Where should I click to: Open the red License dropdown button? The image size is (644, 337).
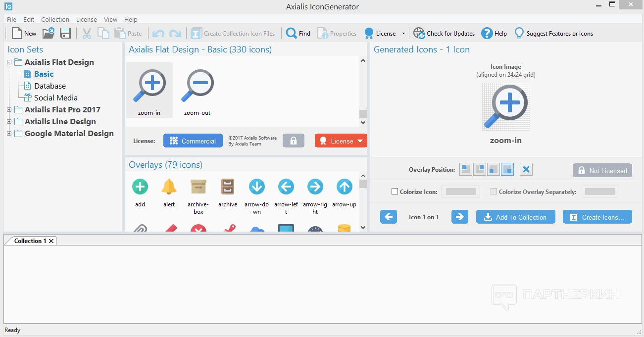(341, 141)
